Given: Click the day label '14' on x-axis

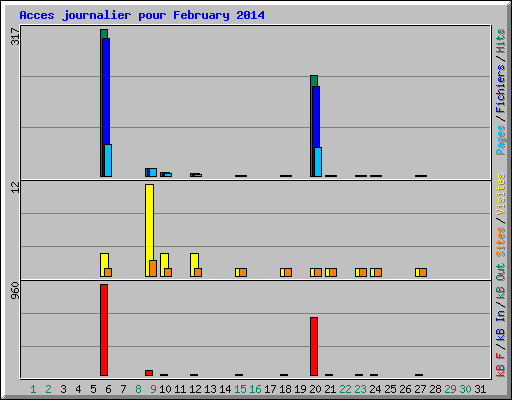Looking at the screenshot, I should [225, 389].
